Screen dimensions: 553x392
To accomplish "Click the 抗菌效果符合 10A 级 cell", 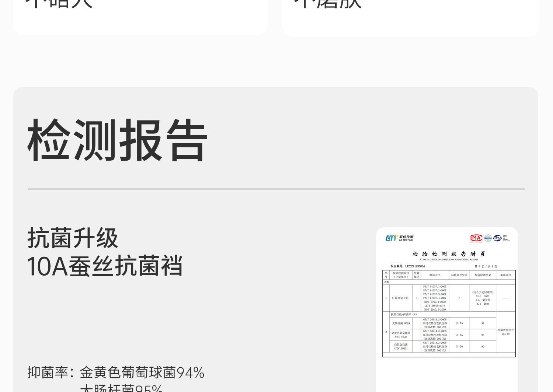I will (506, 332).
